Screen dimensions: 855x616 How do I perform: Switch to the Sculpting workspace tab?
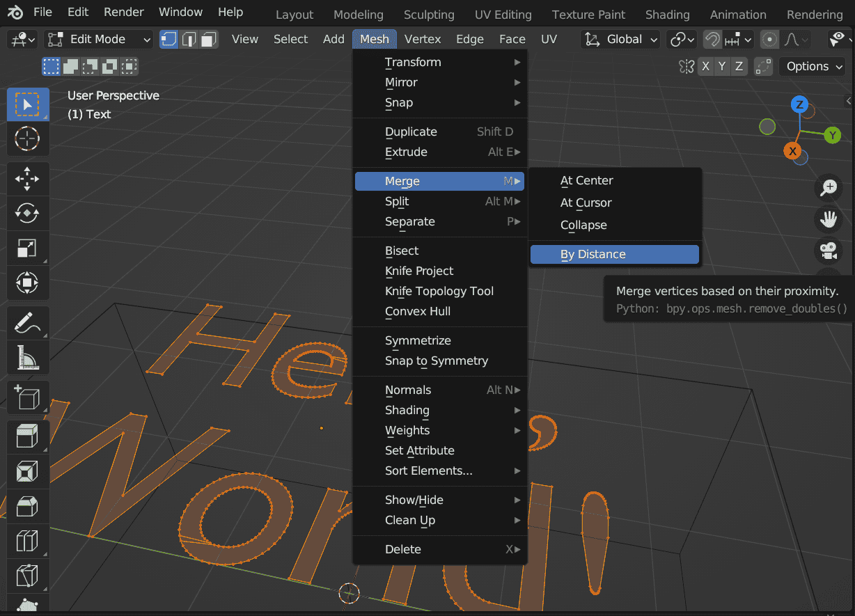click(429, 15)
